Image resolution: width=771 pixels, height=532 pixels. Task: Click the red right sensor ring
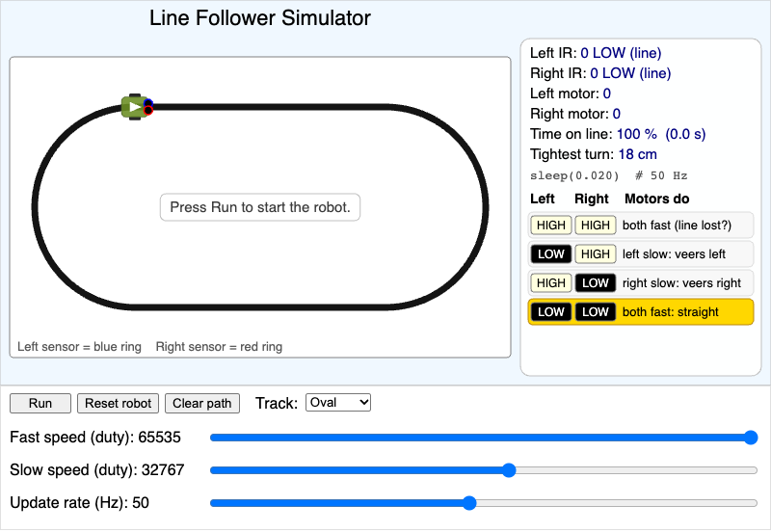(148, 111)
